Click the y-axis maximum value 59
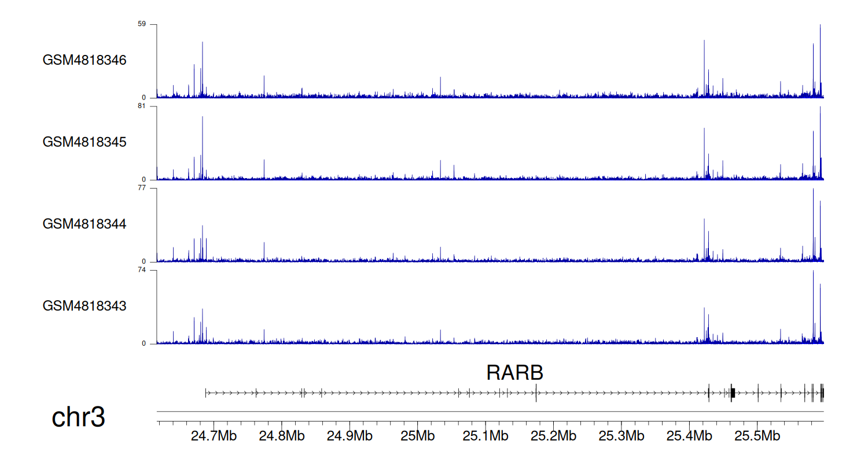 142,24
